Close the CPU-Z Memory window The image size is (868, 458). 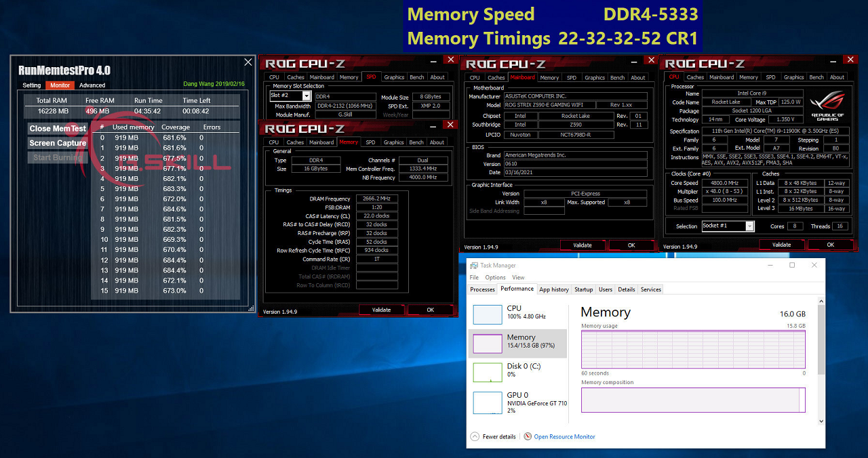450,125
